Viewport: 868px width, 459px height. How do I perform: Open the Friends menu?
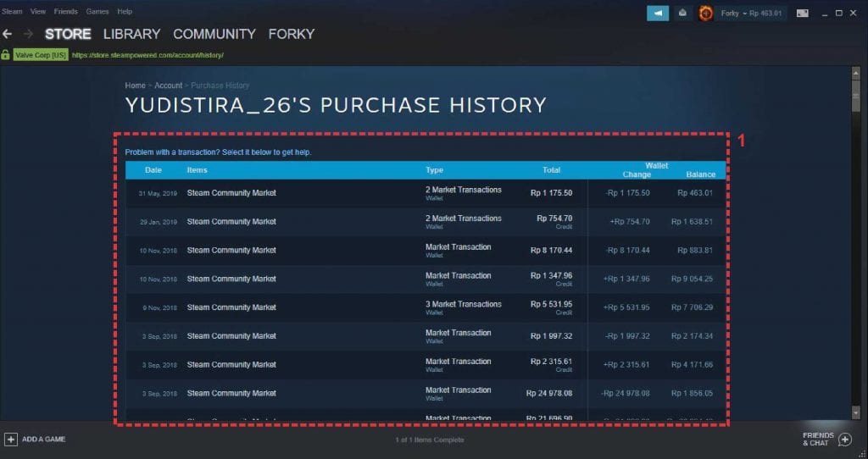point(66,12)
